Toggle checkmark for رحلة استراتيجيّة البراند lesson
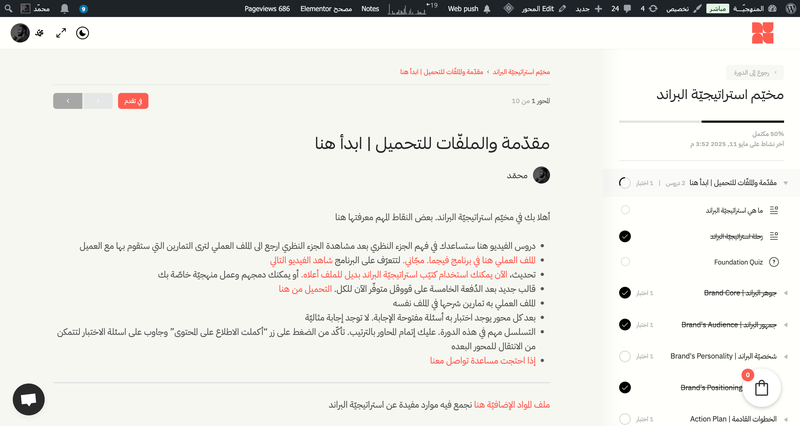Screen dimensions: 800x426 pos(625,236)
